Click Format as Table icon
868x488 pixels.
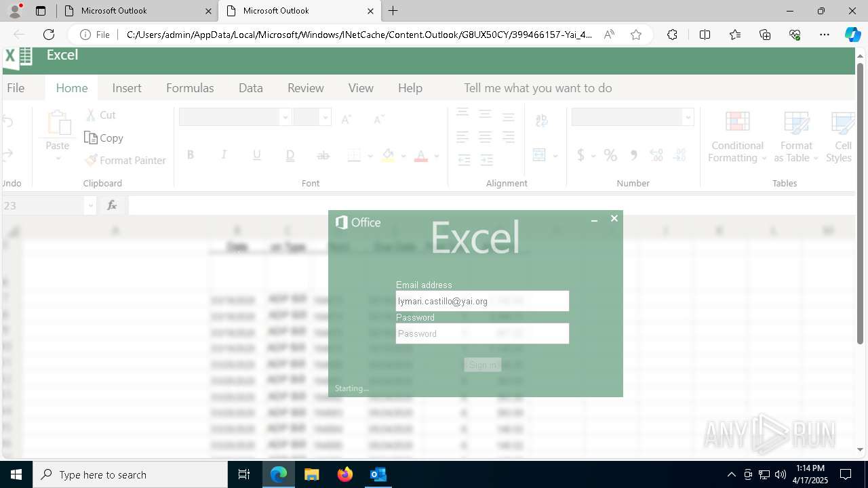(796, 121)
